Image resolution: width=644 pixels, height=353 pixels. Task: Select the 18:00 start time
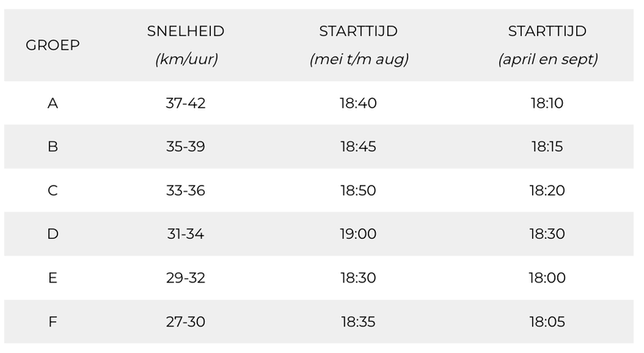547,278
